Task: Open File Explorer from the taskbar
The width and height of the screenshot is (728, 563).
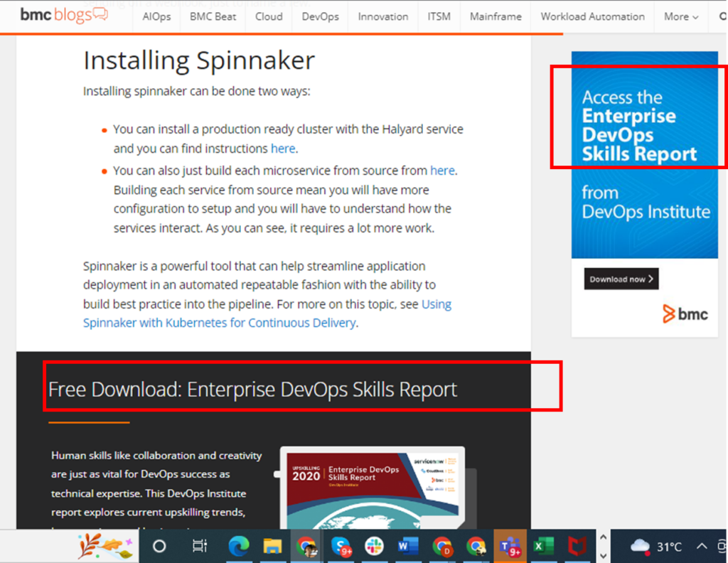Action: (272, 546)
